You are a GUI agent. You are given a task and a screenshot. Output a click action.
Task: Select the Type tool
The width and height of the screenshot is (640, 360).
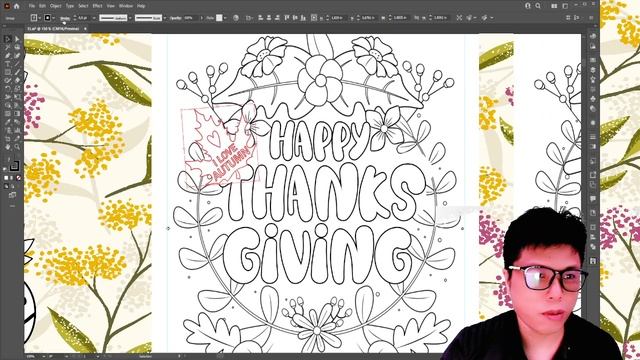[7, 64]
